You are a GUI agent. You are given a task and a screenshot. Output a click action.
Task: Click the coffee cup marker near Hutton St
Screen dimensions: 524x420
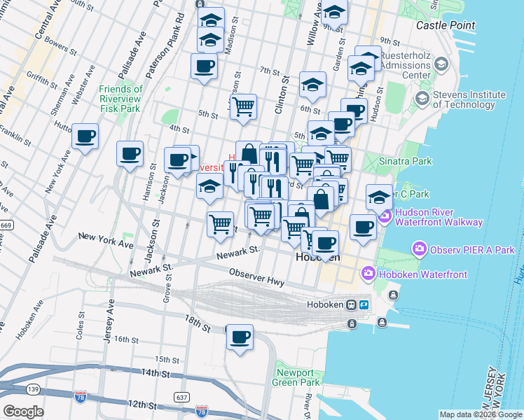pyautogui.click(x=85, y=138)
